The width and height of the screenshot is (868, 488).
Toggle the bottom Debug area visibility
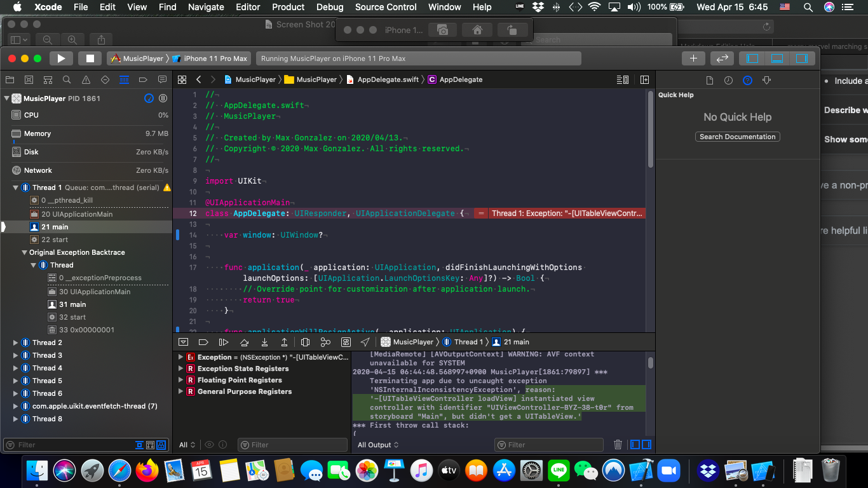(777, 58)
